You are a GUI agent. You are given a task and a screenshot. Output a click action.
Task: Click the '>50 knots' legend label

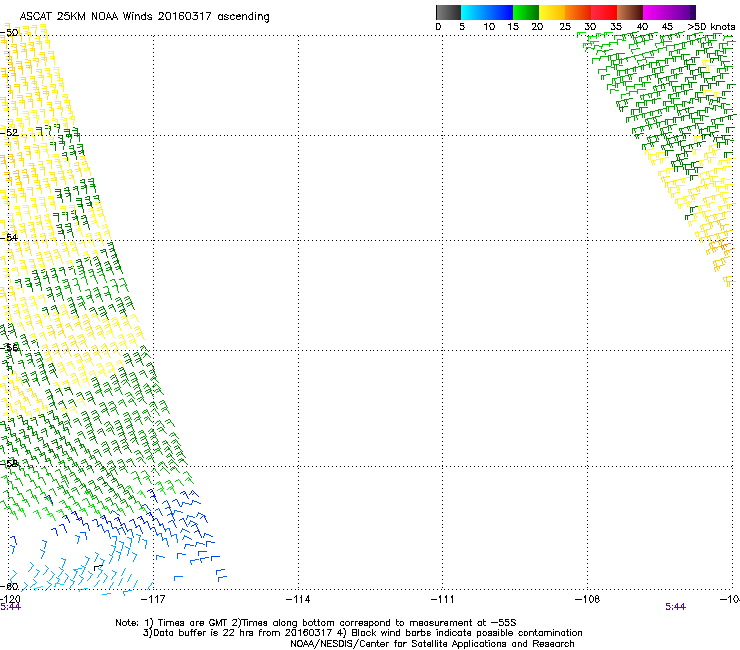click(x=711, y=27)
